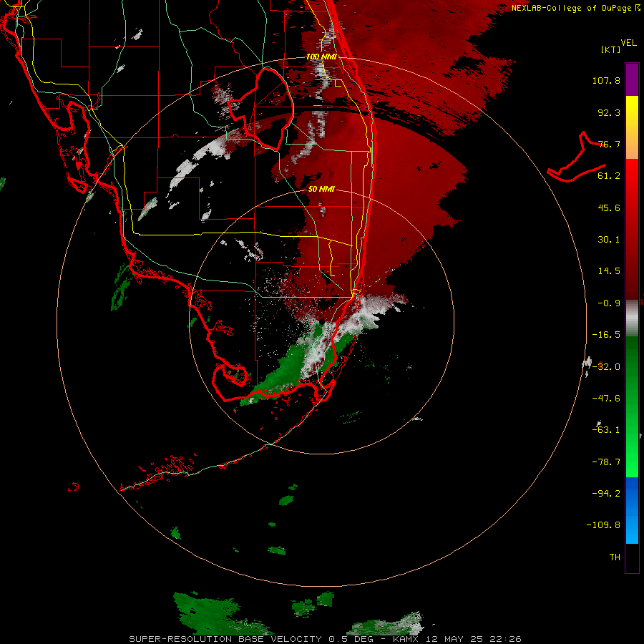Click the 50 NMI range ring label
The width and height of the screenshot is (644, 644).
point(321,190)
